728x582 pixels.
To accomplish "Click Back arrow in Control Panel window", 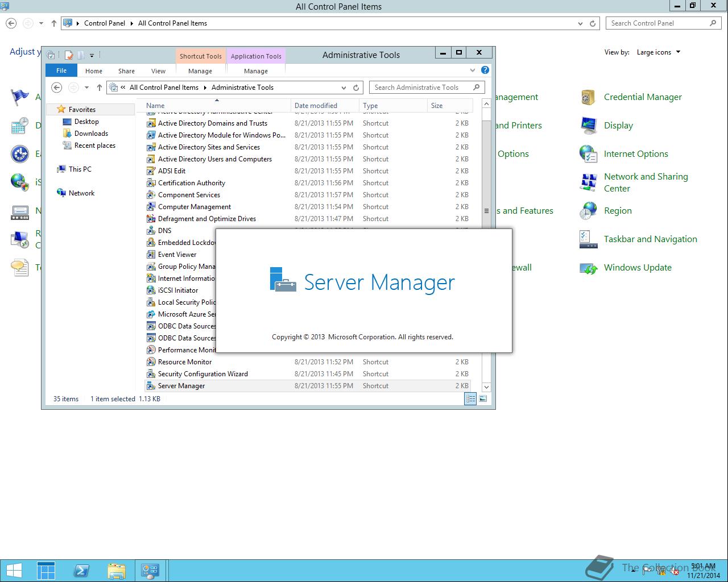I will (11, 23).
